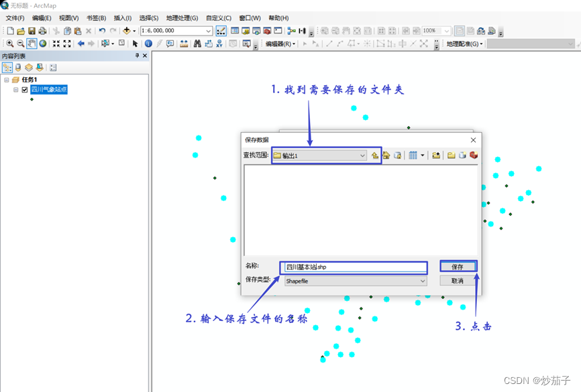
Task: Open the Editor toolbar icon
Action: pos(221,31)
